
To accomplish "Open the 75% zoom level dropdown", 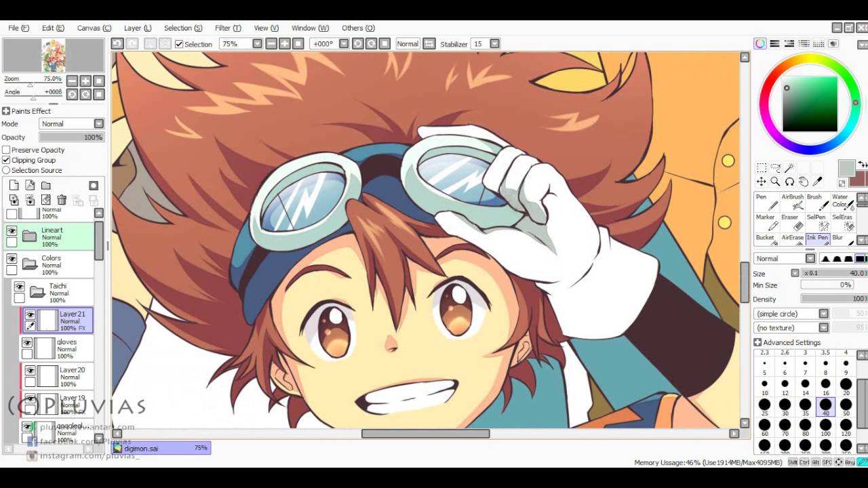I will 257,44.
